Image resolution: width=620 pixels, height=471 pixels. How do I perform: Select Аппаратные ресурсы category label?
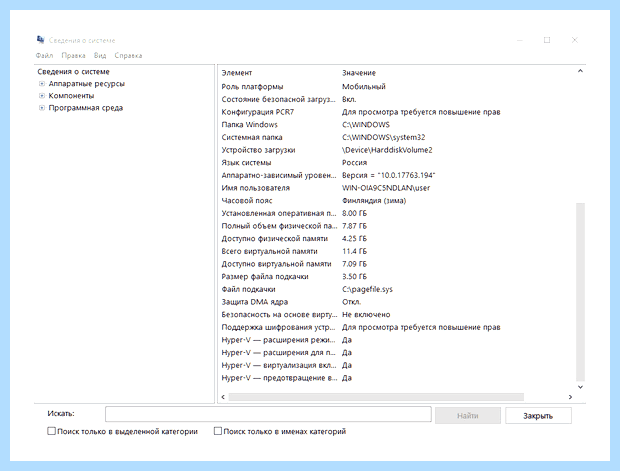pos(87,84)
